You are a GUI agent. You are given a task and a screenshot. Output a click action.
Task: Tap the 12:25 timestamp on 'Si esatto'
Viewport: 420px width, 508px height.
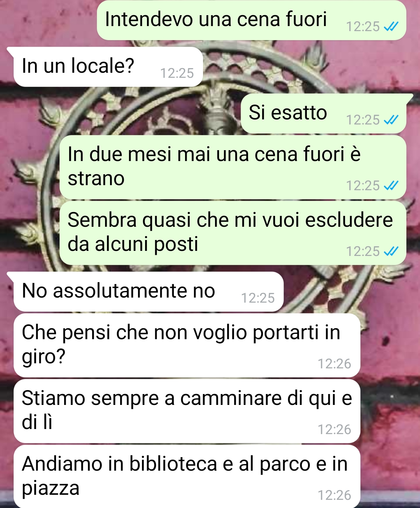click(363, 120)
